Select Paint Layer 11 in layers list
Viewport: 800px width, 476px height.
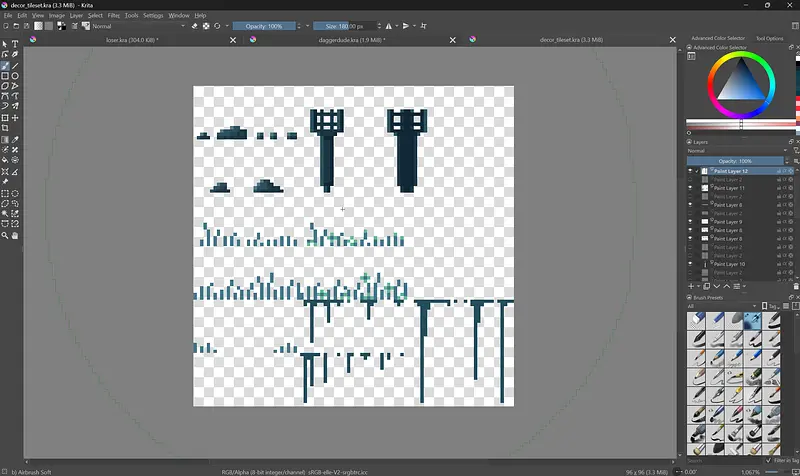pos(728,188)
